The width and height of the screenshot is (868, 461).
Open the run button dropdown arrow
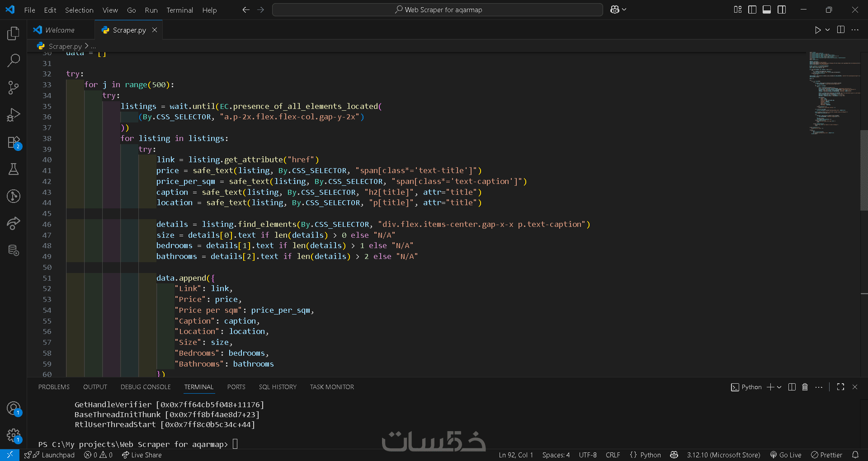pos(828,30)
